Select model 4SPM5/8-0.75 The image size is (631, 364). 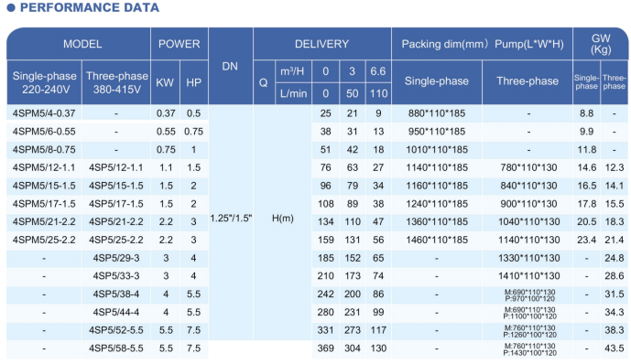[x=44, y=149]
